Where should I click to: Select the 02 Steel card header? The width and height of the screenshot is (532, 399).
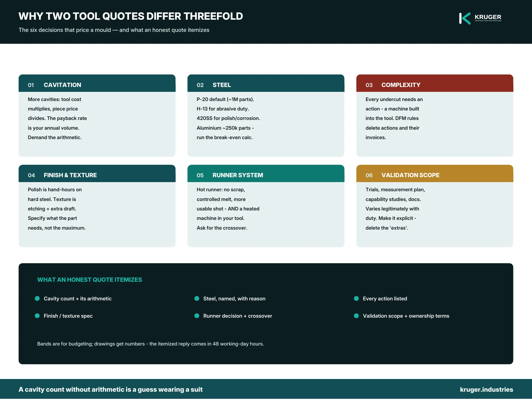(266, 83)
